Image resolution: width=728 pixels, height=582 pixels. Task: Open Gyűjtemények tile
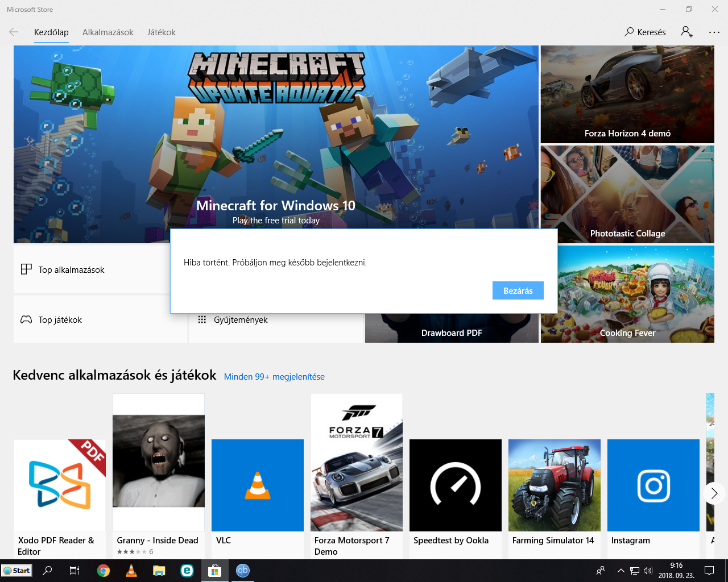276,328
